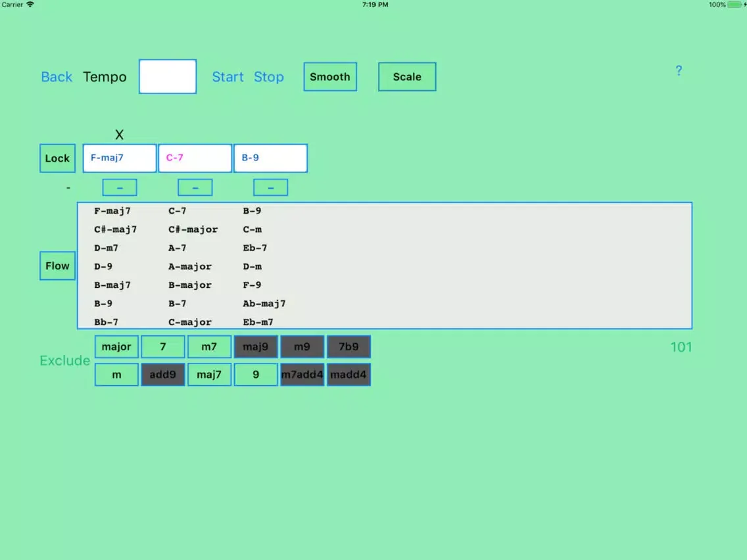The width and height of the screenshot is (747, 560).
Task: Stop chord playback
Action: coord(269,77)
